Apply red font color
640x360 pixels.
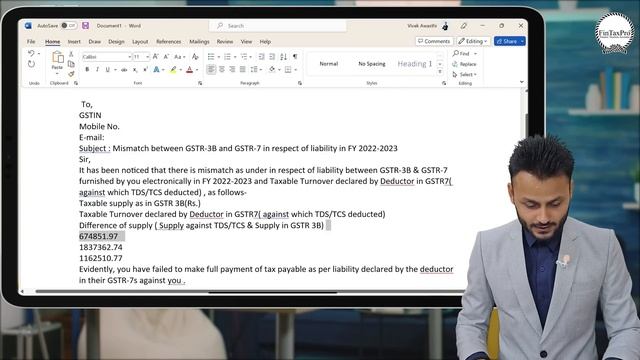(189, 70)
